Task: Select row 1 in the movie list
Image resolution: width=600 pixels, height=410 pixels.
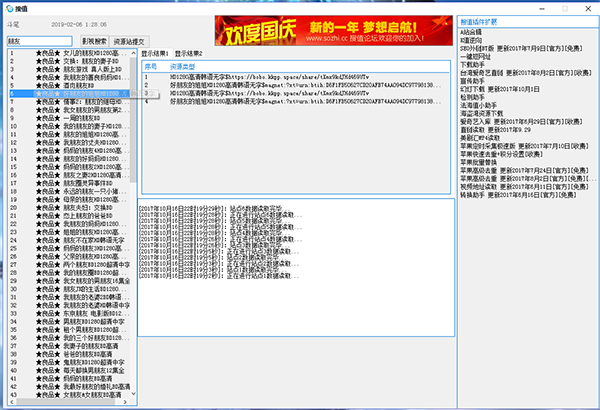Action: [x=70, y=53]
